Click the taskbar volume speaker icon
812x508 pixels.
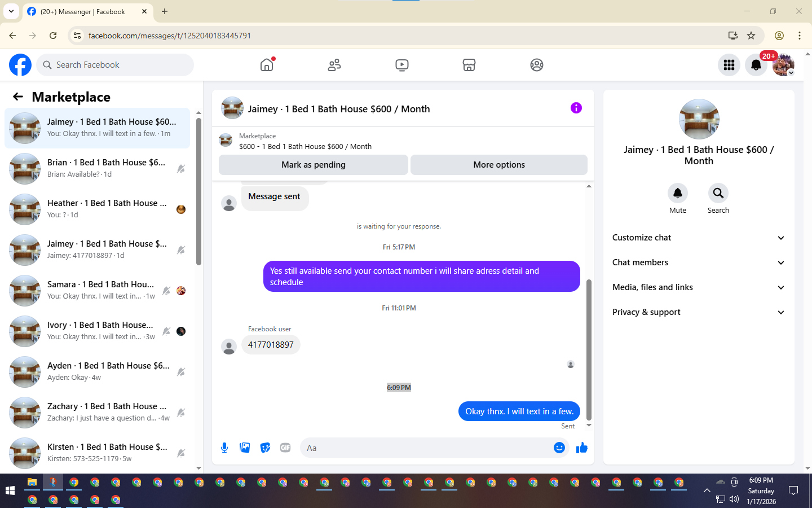pos(734,499)
